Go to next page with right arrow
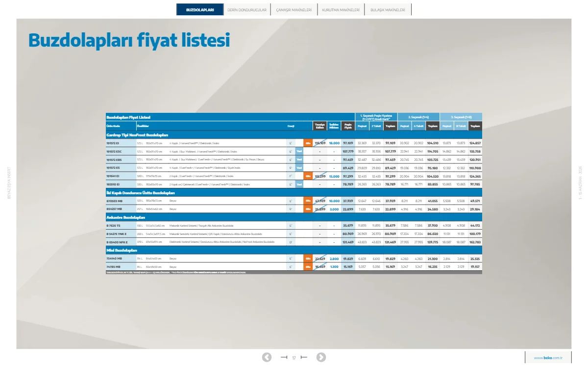Viewport: 588px width, 365px height. coord(321,357)
